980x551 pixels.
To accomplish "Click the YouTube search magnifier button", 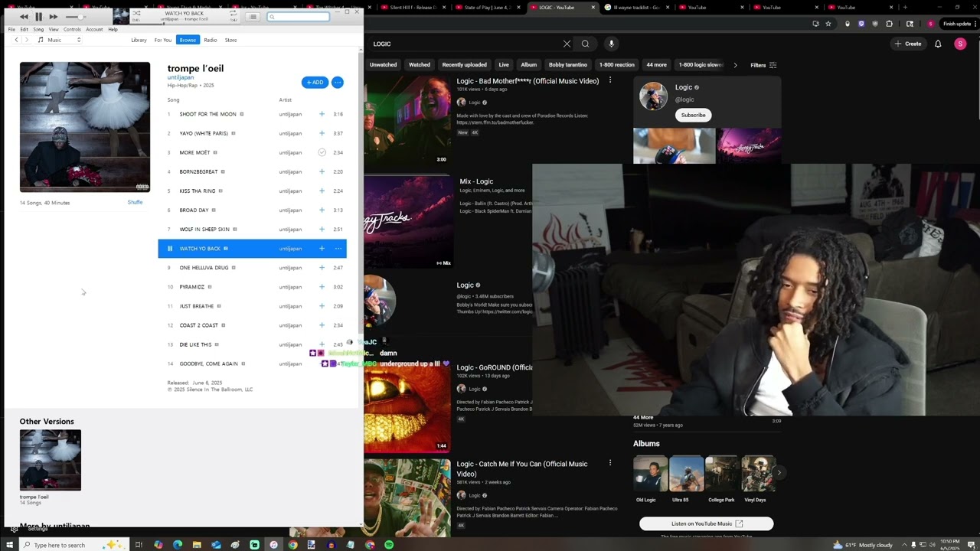I will (x=586, y=44).
